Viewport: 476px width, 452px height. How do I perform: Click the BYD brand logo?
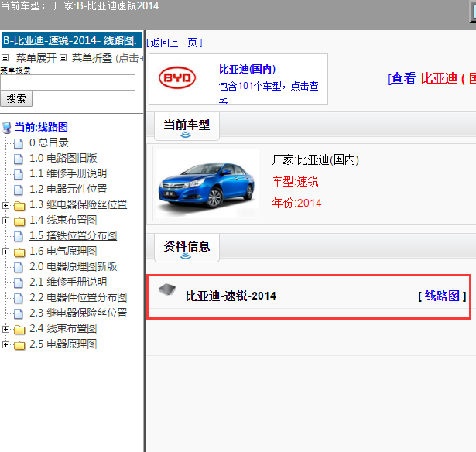coord(177,78)
